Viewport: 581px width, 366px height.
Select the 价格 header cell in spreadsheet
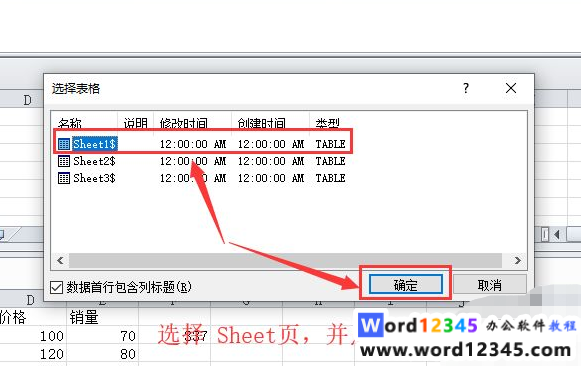[33, 317]
